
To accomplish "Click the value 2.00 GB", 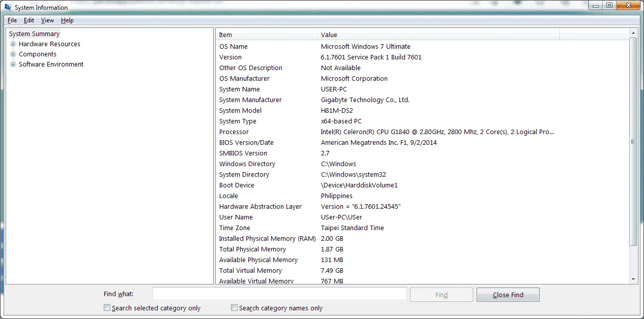I will (x=332, y=239).
